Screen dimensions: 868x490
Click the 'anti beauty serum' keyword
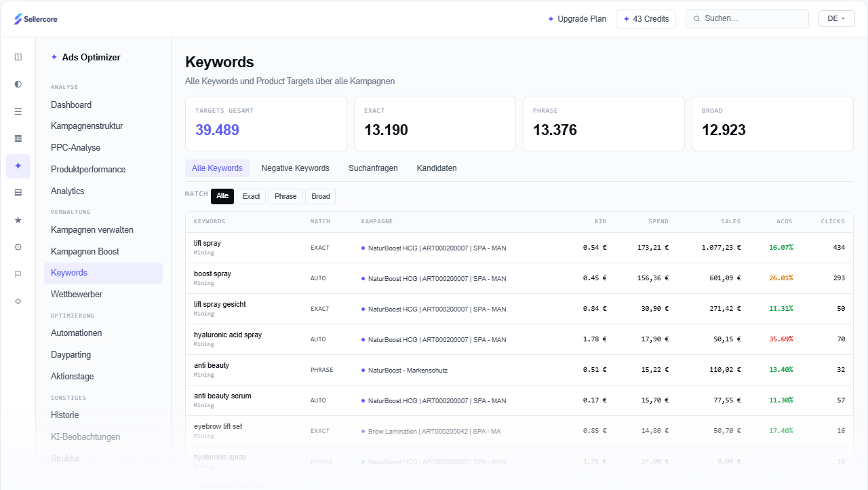click(x=222, y=396)
